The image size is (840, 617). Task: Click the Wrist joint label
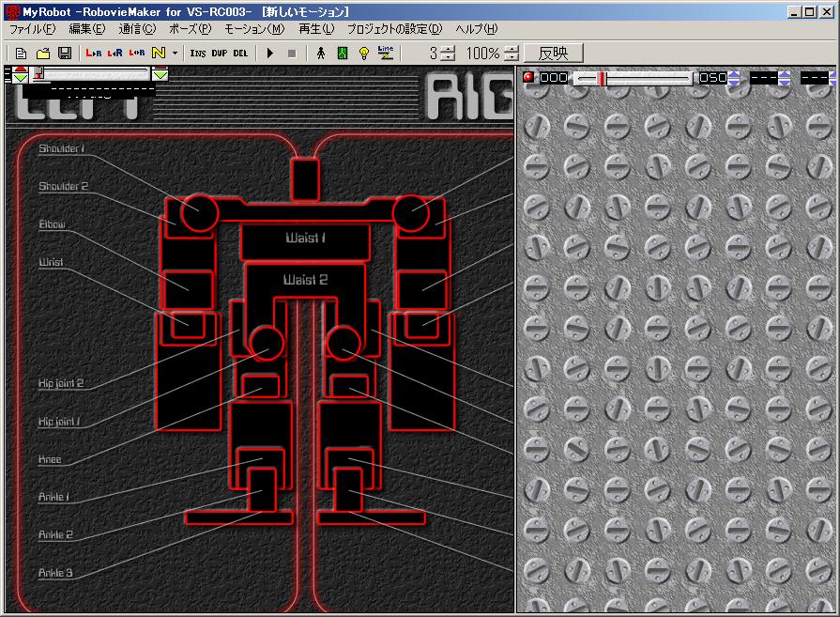pos(51,262)
